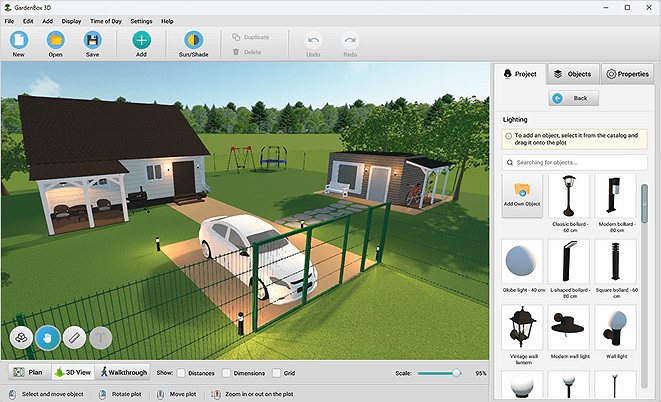Click the Redo arrow icon
661x402 pixels.
[350, 40]
